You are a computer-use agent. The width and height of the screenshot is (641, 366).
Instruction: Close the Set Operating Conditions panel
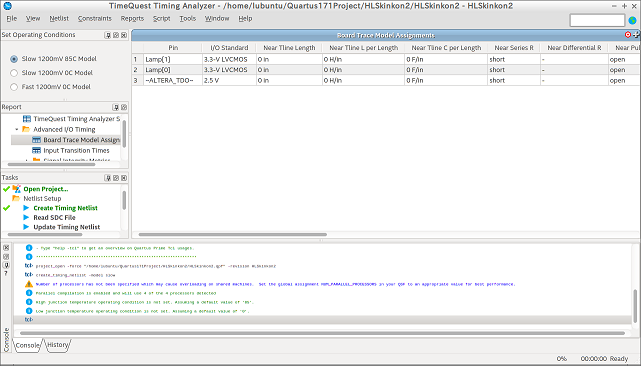[x=124, y=35]
